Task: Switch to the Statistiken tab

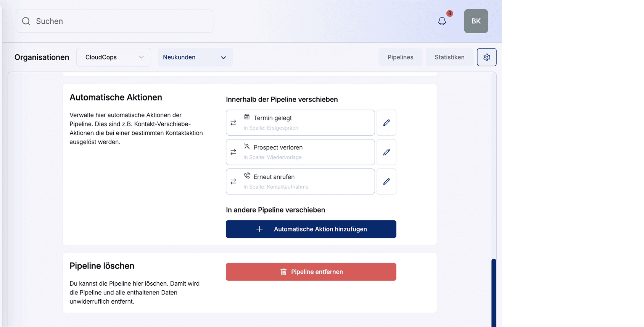Action: pos(449,57)
